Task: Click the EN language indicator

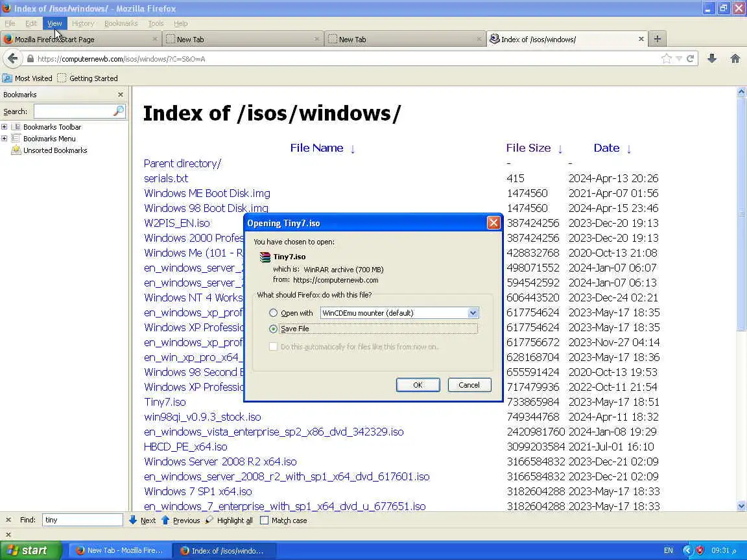Action: [x=669, y=550]
